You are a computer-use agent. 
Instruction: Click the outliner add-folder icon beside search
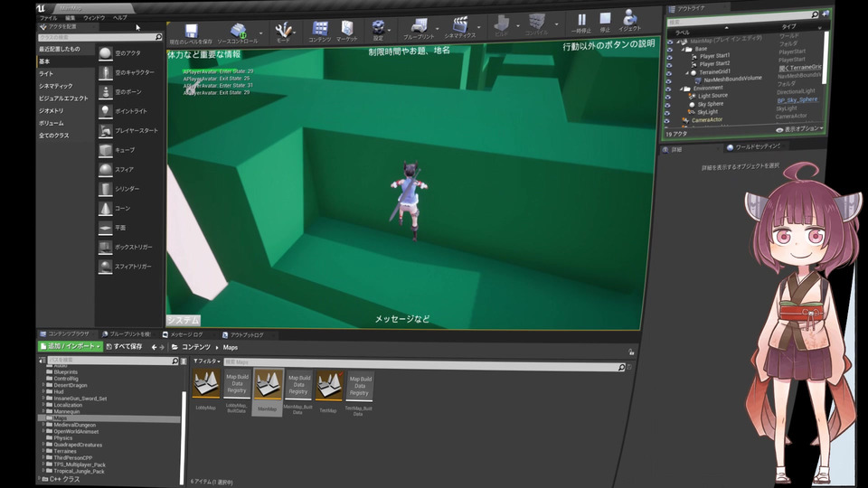pyautogui.click(x=826, y=14)
